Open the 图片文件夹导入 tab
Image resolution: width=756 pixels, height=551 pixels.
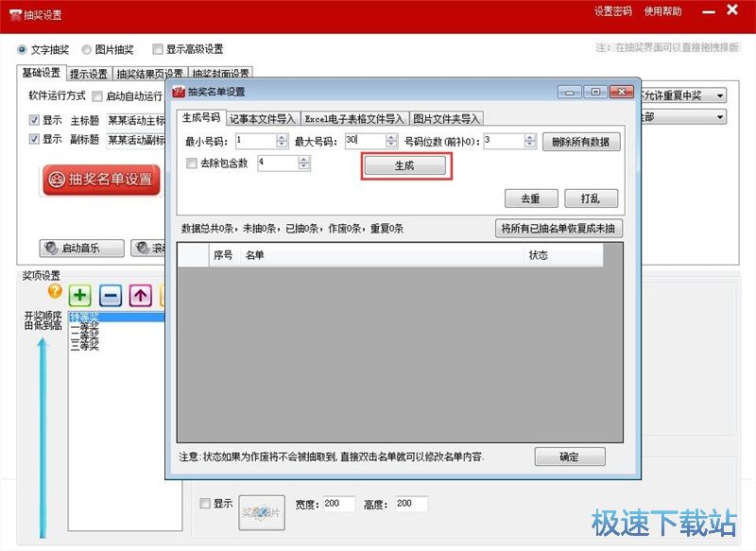click(x=446, y=118)
